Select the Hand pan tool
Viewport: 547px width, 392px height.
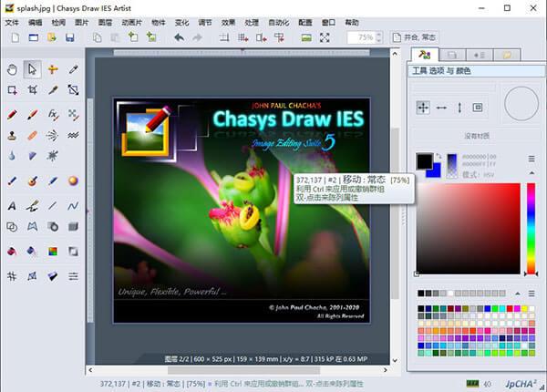point(12,69)
